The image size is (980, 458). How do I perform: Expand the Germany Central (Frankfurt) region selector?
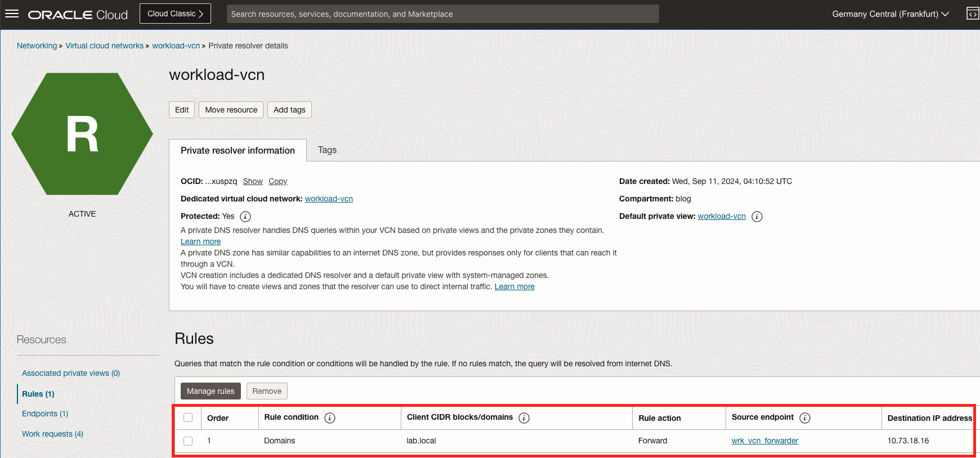click(x=890, y=14)
